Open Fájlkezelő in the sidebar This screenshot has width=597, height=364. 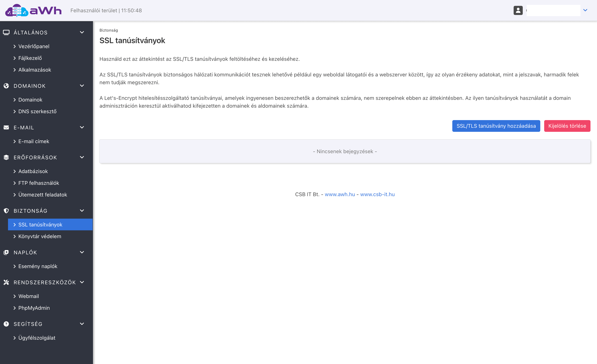(50, 58)
